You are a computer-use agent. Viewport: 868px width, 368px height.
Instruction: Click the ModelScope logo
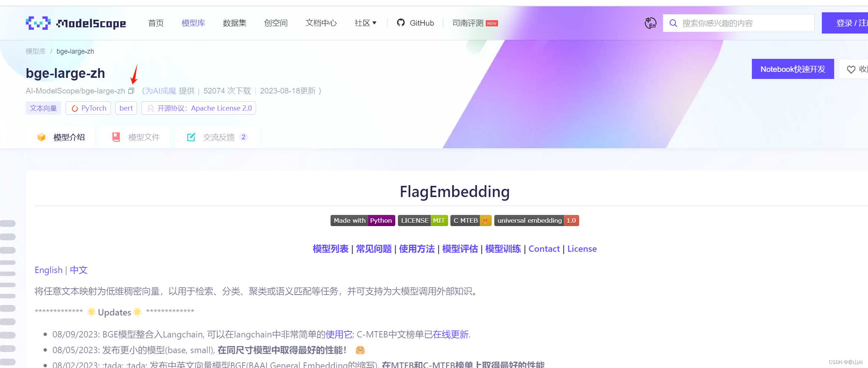[76, 23]
